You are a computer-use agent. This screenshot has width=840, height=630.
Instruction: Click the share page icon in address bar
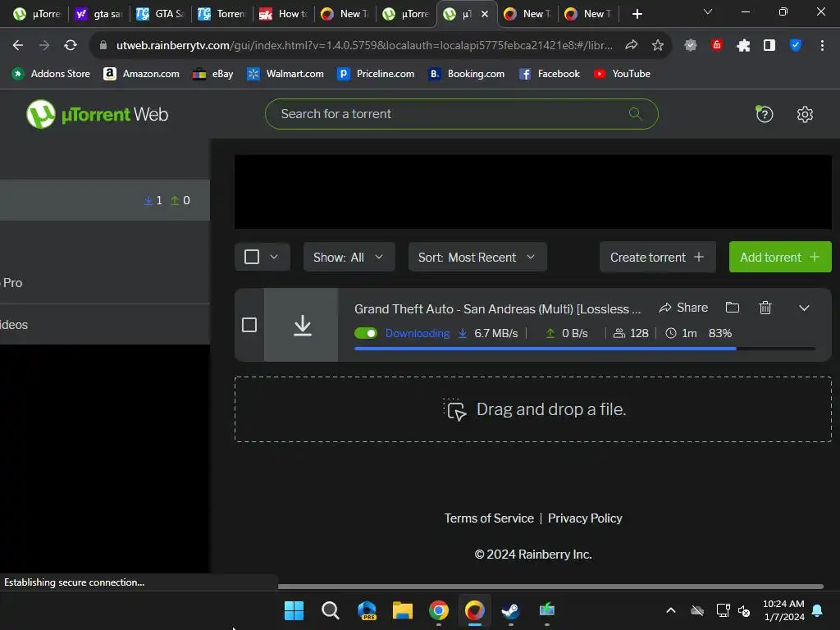[x=631, y=46]
